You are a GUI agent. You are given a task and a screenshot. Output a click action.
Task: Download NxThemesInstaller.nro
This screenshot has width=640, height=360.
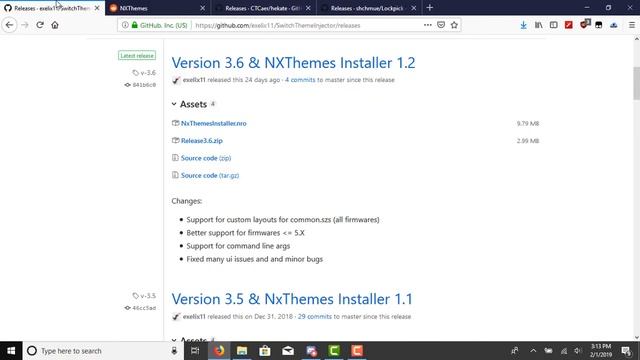point(213,123)
